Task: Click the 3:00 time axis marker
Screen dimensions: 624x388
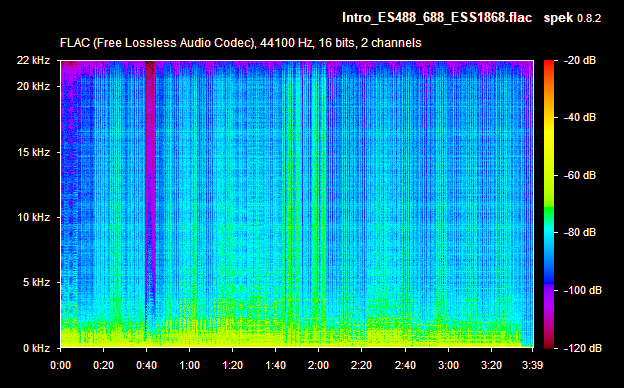Action: pyautogui.click(x=448, y=365)
